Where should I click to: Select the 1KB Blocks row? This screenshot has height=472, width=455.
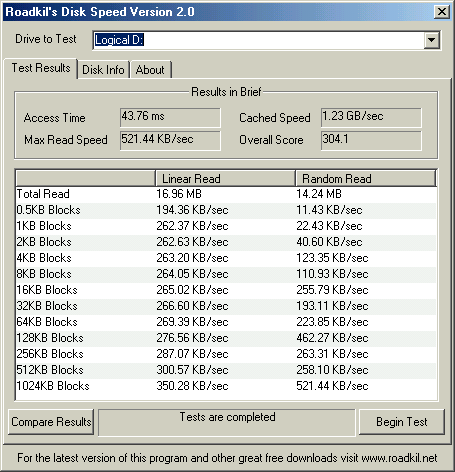click(226, 226)
